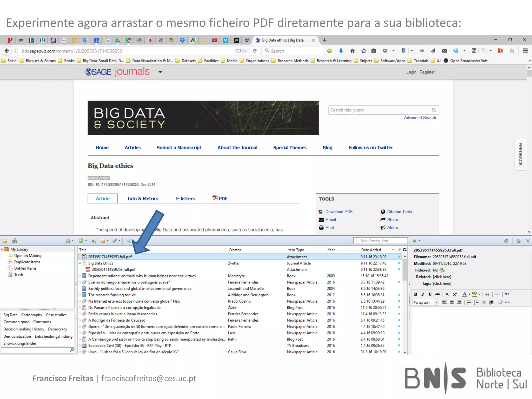Open the SAGE journals dropdown arrow
Image resolution: width=532 pixels, height=399 pixels.
160,72
